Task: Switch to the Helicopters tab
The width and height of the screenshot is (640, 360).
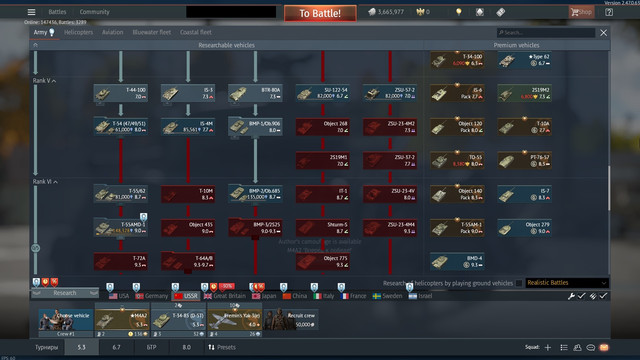Action: point(78,32)
